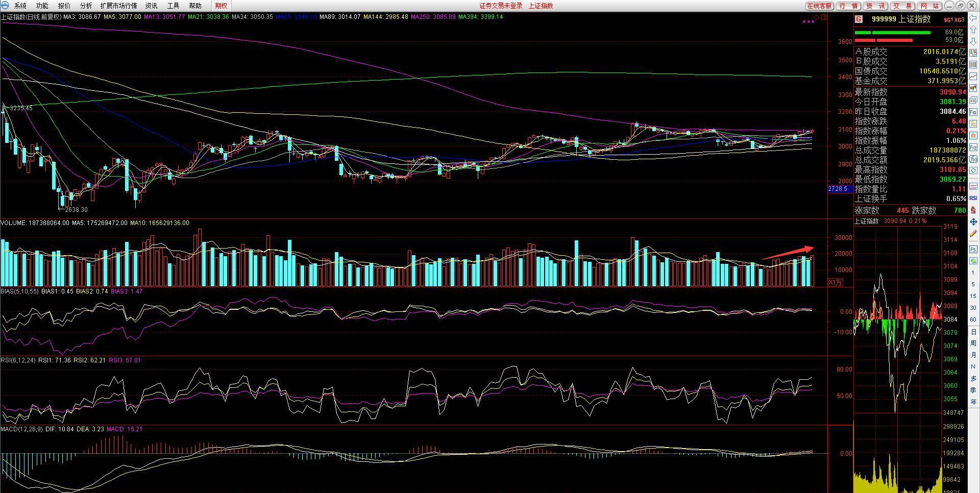The width and height of the screenshot is (980, 493).
Task: Switch chart to monthly period (月)
Action: 973,355
